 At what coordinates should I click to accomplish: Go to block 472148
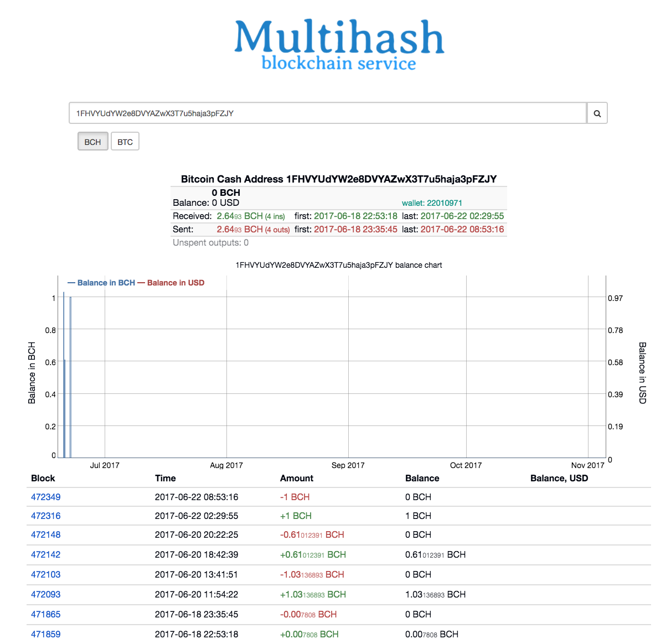[46, 534]
